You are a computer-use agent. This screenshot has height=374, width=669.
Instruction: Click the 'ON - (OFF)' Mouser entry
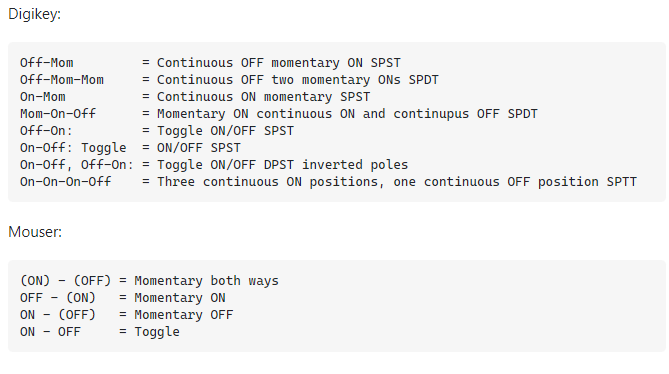(58, 315)
